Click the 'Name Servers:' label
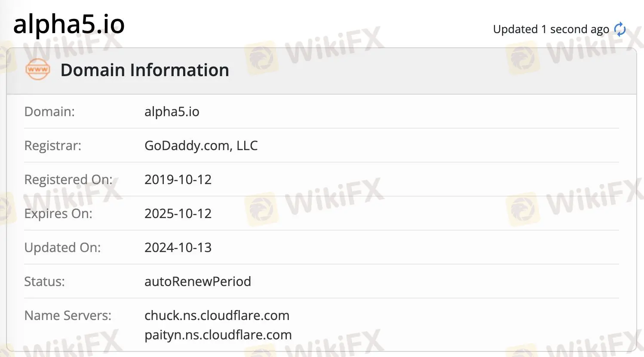This screenshot has height=357, width=644. pos(67,315)
